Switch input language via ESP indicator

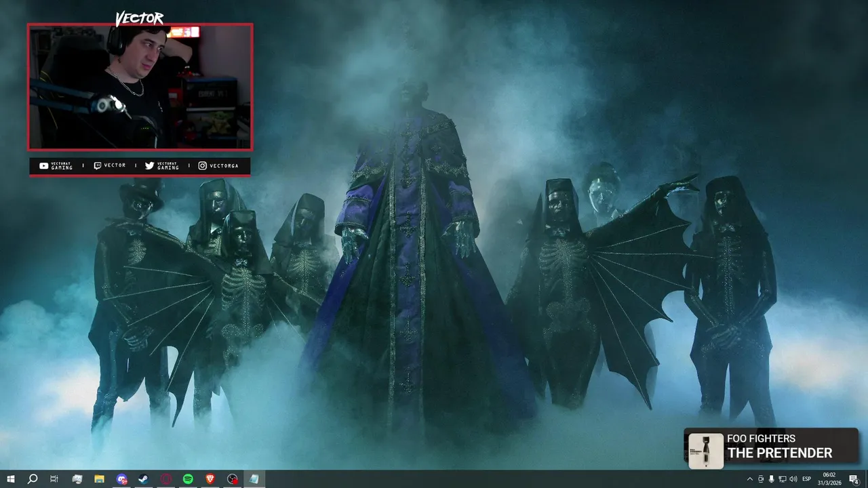click(x=807, y=479)
